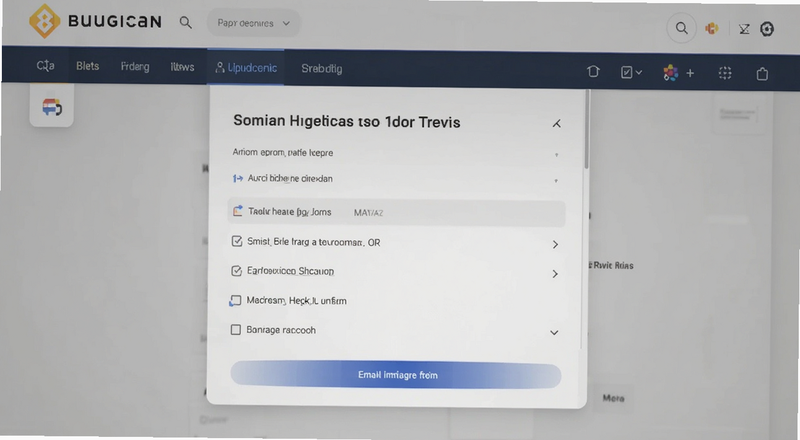This screenshot has width=800, height=440.
Task: Expand the Artiom eprom patfe lcepre dropdown
Action: 556,154
